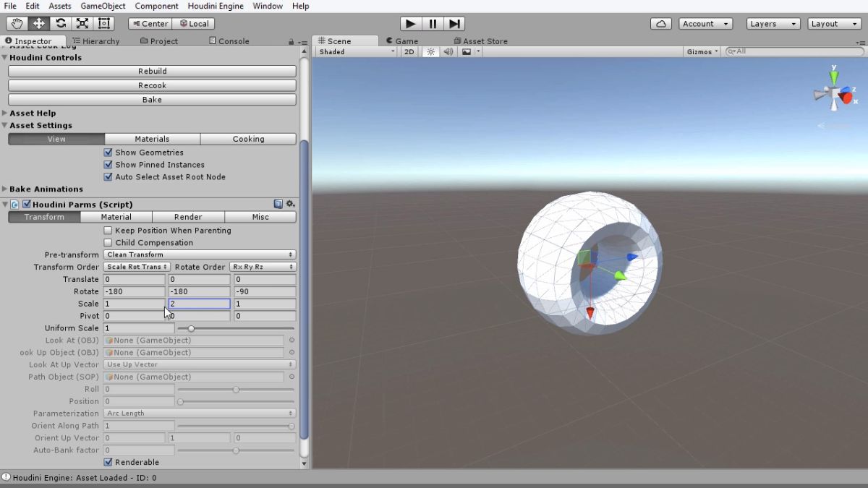Open scene effects image dropdown
The width and height of the screenshot is (868, 488).
click(470, 52)
